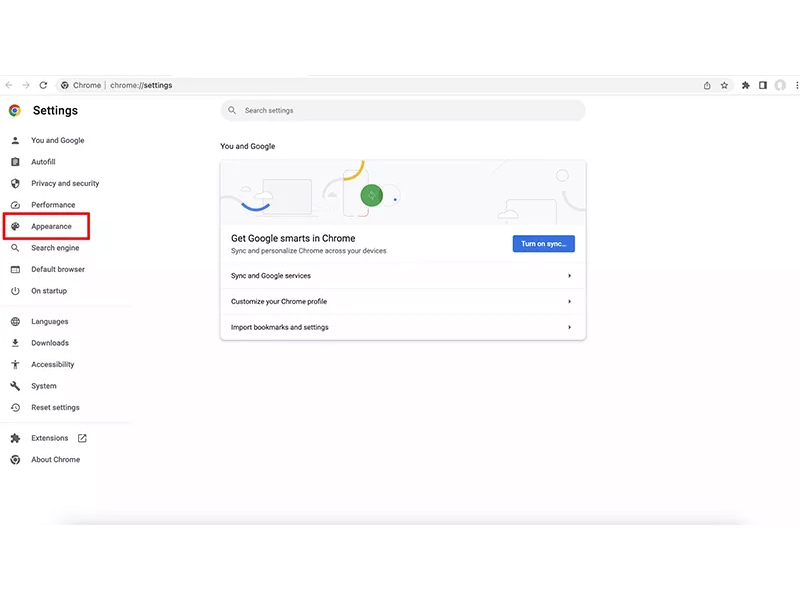Select Appearance in the sidebar

52,226
